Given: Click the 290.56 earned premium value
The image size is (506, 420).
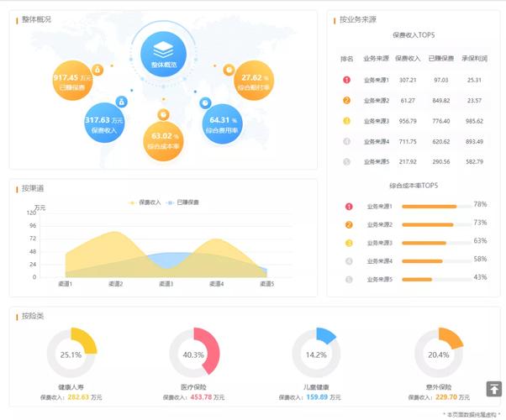Looking at the screenshot, I should (x=440, y=162).
